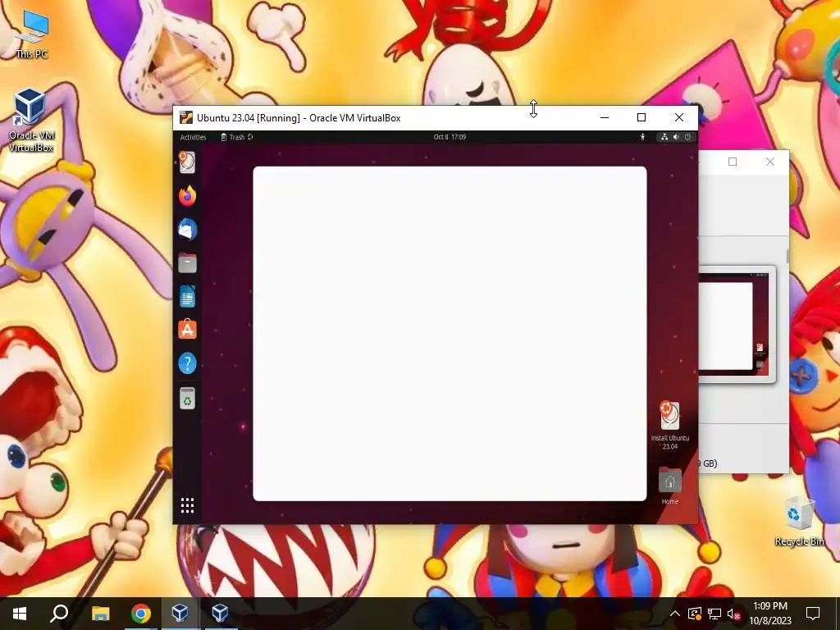Open Google Chrome from the taskbar
Image resolution: width=840 pixels, height=630 pixels.
[141, 614]
